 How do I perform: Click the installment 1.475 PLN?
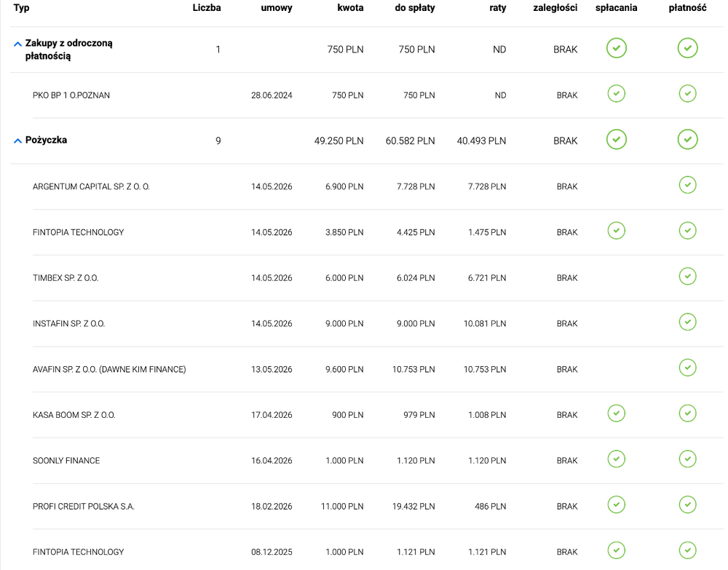click(x=487, y=232)
